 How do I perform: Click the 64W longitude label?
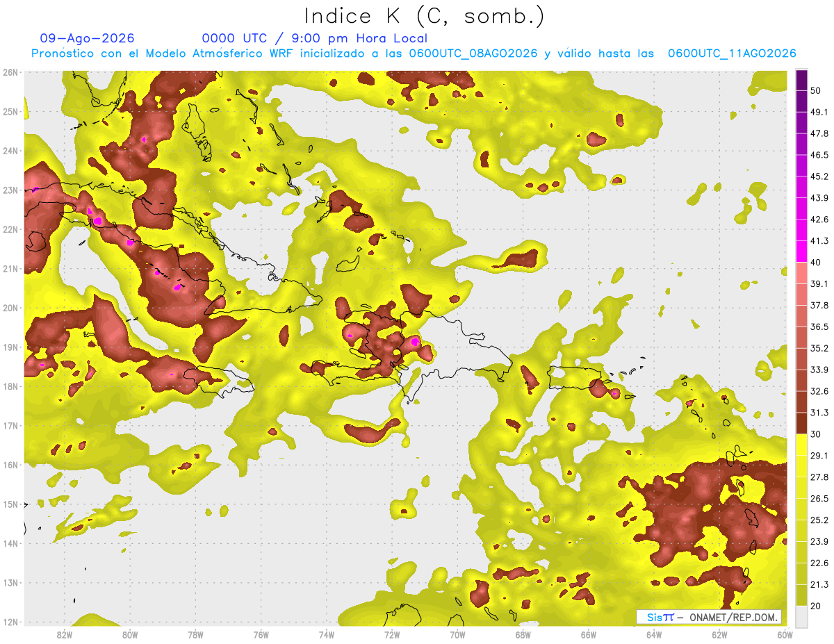tap(654, 635)
